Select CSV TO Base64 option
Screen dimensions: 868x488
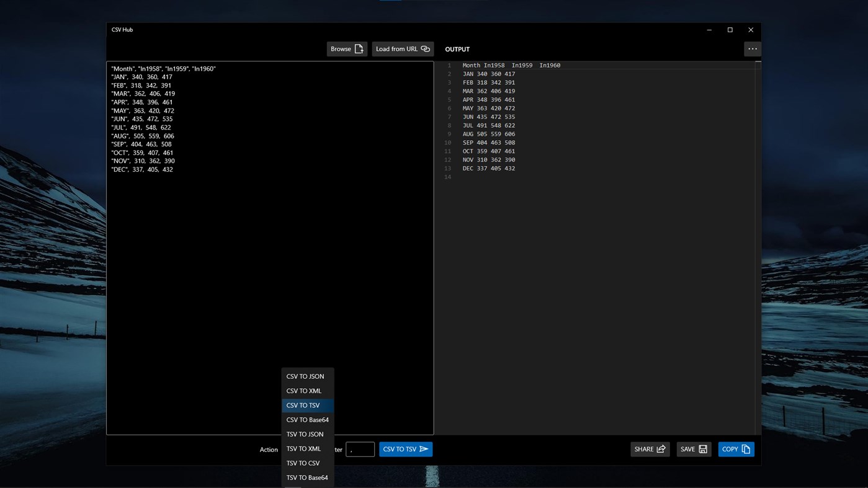308,420
